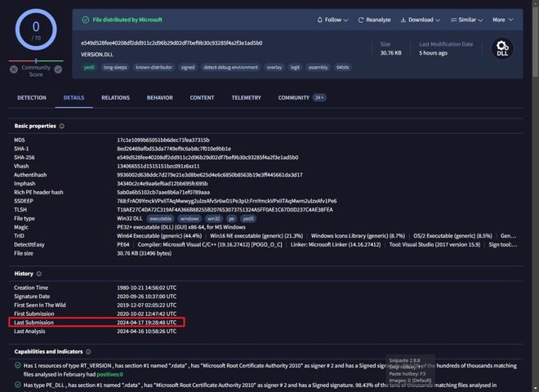The height and width of the screenshot is (392, 539).
Task: Click the SHA-256 value in Basic properties
Action: (207, 158)
